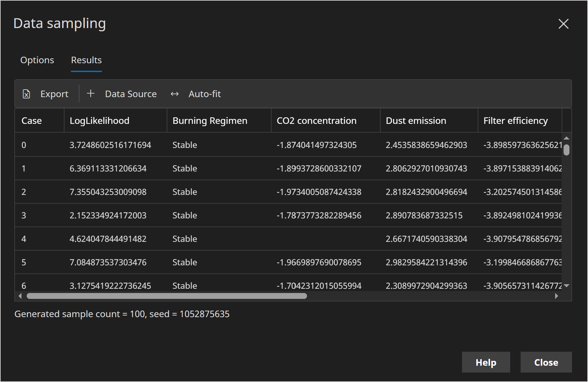Click the Auto-fit double-arrow icon
This screenshot has width=588, height=382.
(175, 94)
